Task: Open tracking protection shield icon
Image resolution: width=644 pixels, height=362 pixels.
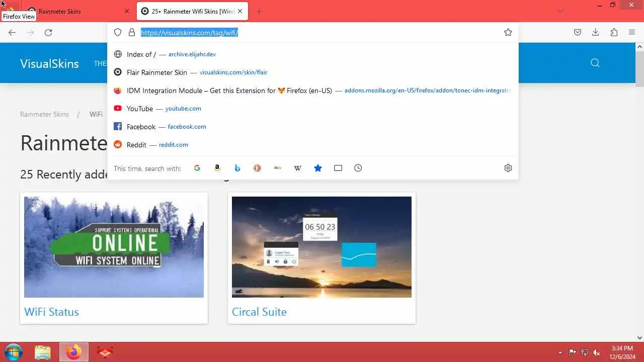Action: coord(118,32)
